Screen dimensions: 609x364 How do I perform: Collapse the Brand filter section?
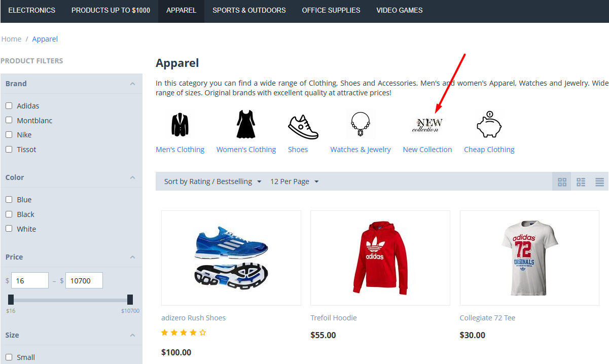pyautogui.click(x=132, y=84)
